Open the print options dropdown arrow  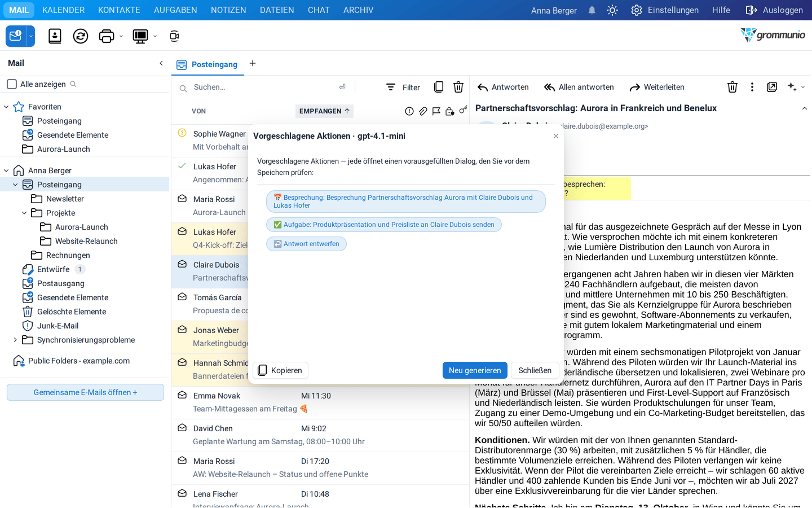coord(121,37)
